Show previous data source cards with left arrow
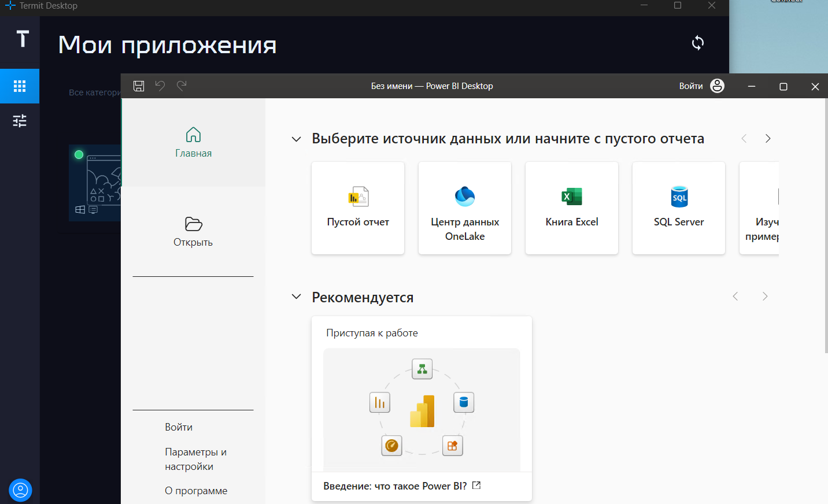The image size is (828, 504). coord(744,138)
